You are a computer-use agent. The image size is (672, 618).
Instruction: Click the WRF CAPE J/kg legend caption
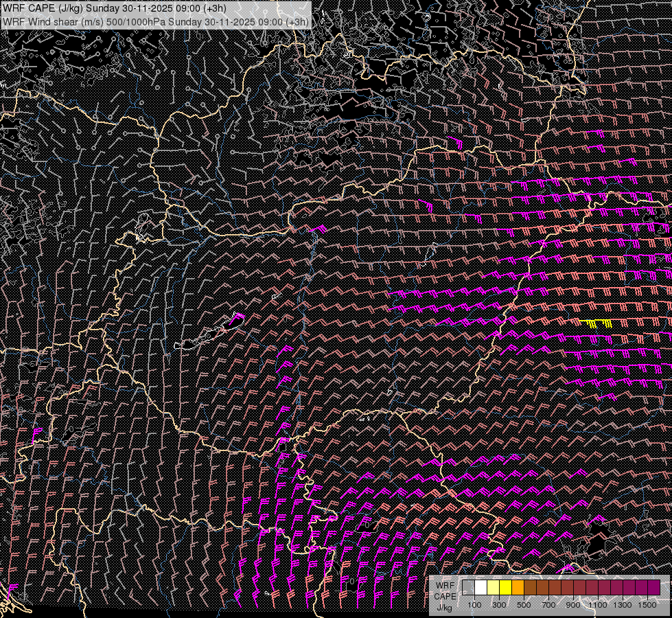[x=445, y=596]
